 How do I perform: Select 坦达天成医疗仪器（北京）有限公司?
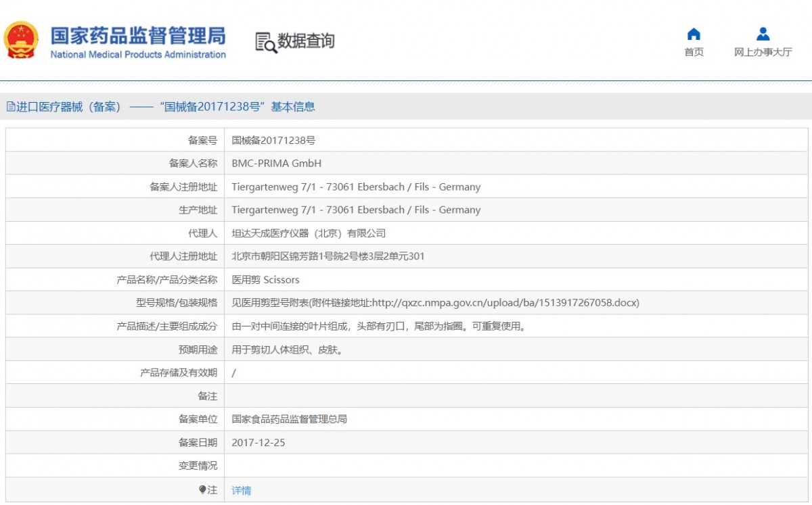[309, 233]
